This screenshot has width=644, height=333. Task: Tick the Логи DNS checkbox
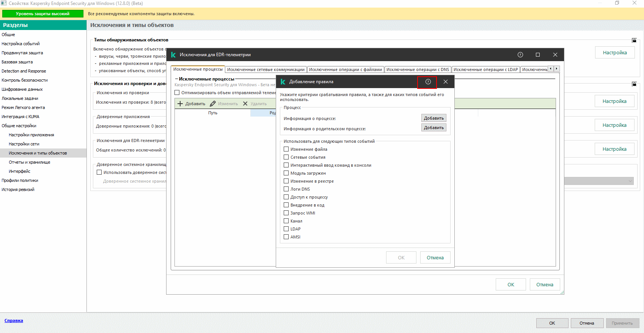[286, 189]
